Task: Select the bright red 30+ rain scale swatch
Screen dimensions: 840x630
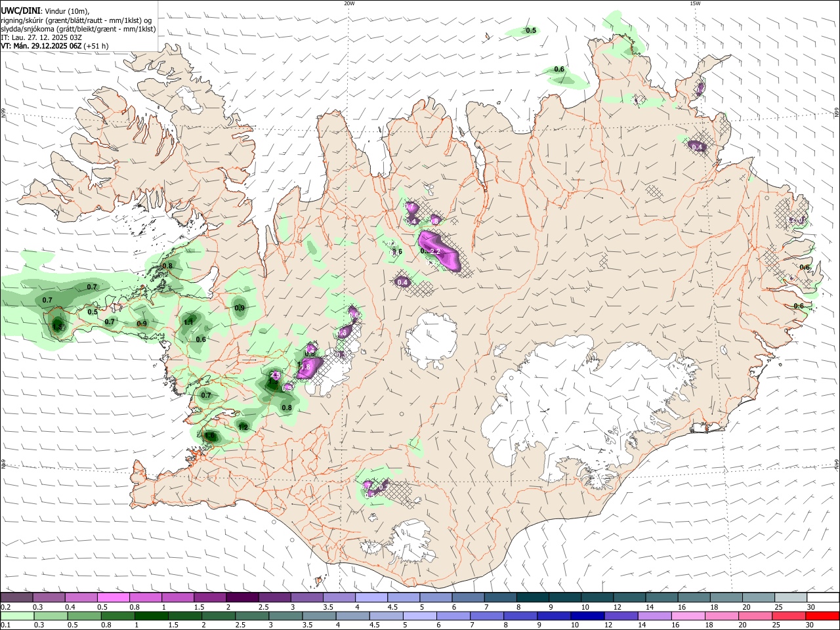Action: [821, 616]
